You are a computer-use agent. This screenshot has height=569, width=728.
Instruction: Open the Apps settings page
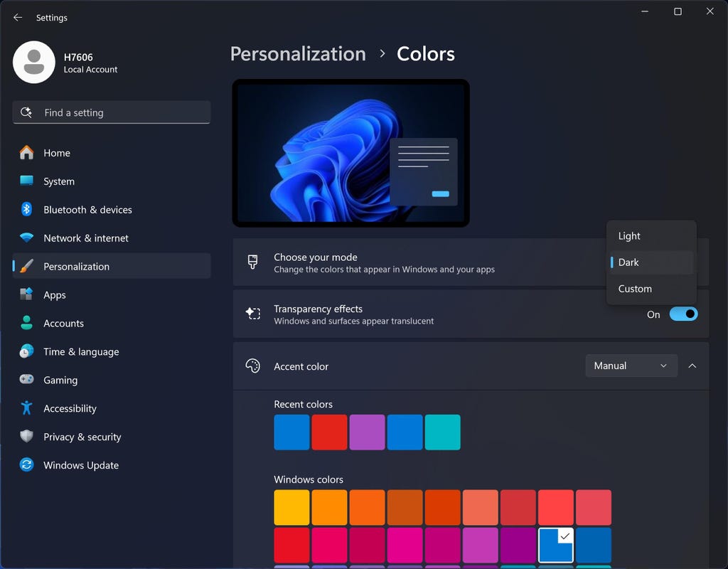112,294
